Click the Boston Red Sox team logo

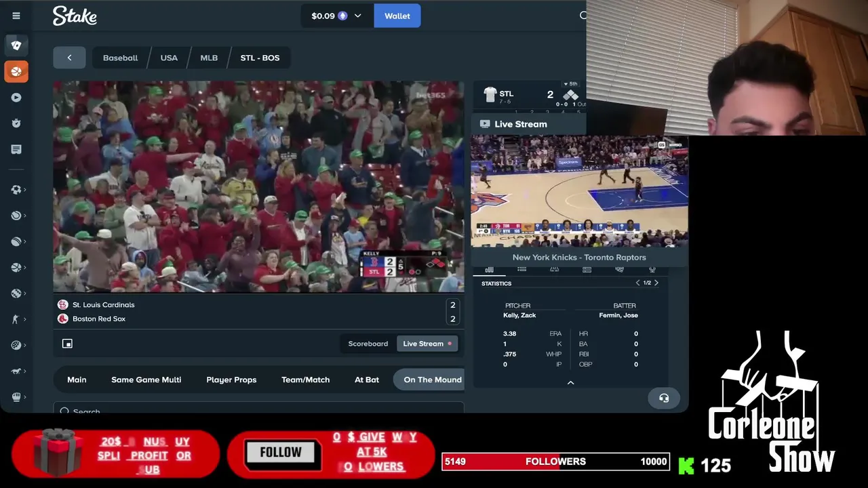click(x=62, y=319)
